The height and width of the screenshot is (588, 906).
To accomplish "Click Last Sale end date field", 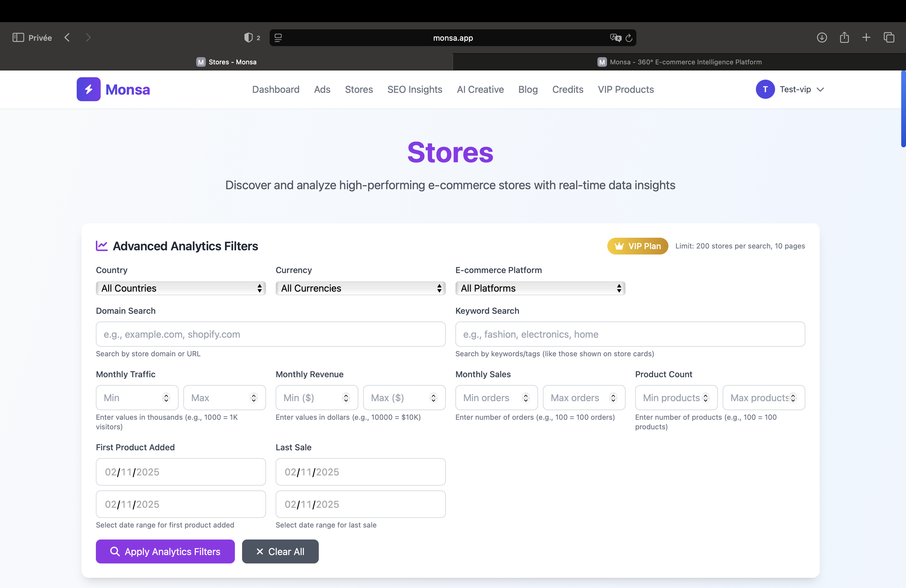I will point(360,504).
